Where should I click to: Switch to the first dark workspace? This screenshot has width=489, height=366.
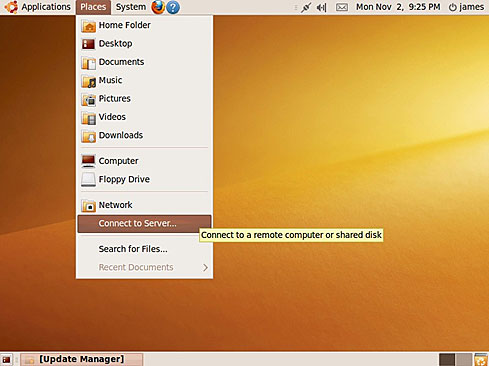(x=447, y=360)
